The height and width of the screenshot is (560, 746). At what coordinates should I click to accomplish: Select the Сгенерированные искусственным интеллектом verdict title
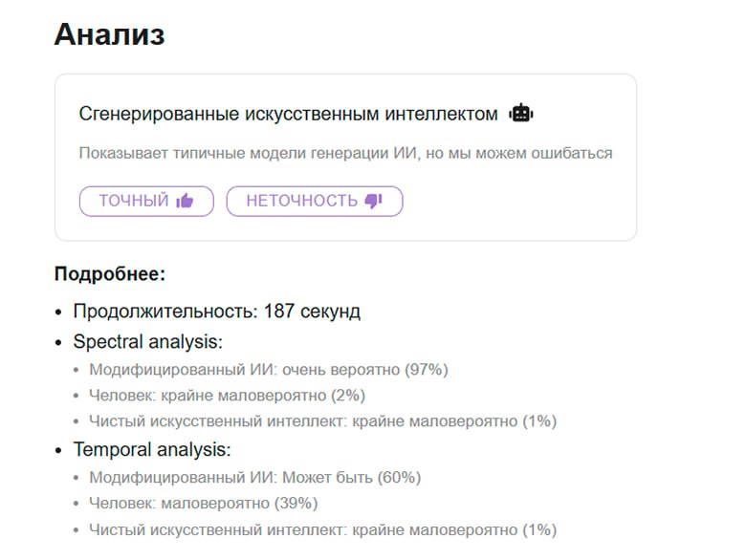point(288,114)
